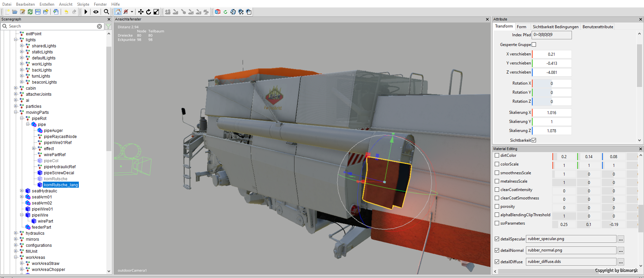This screenshot has height=278, width=644.
Task: Enable the colorScale checkbox
Action: 497,164
